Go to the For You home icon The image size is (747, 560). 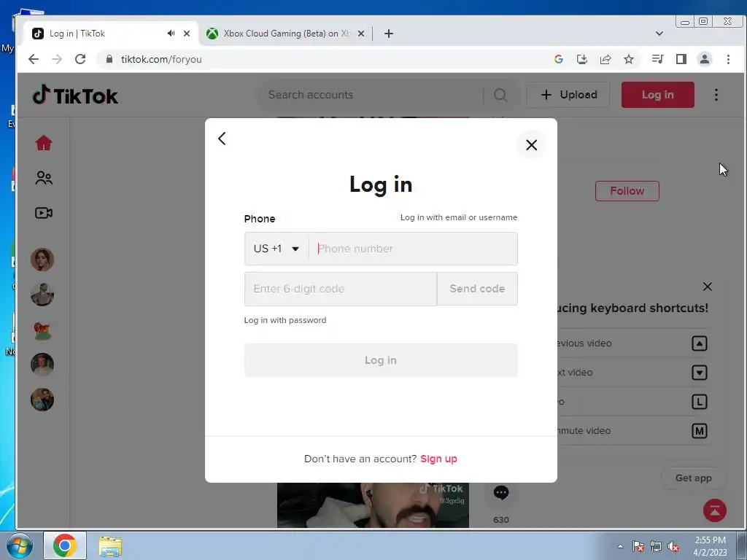point(43,143)
